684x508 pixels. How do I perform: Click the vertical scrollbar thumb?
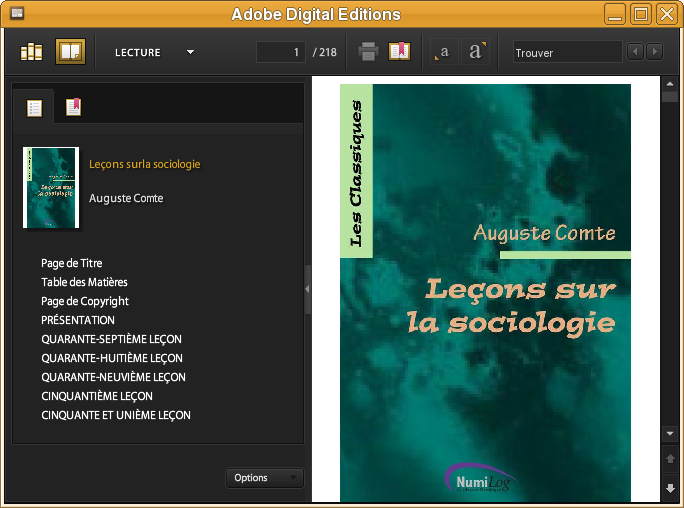tap(670, 96)
